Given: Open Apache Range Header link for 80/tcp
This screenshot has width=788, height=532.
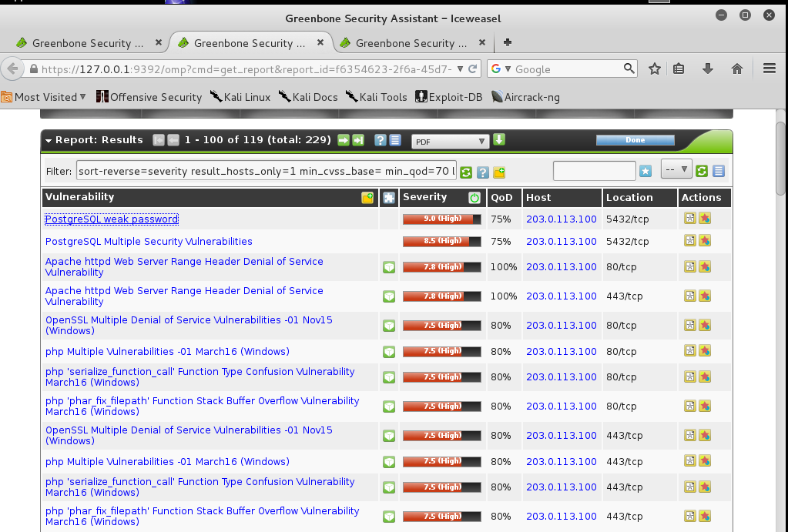Looking at the screenshot, I should [x=184, y=266].
